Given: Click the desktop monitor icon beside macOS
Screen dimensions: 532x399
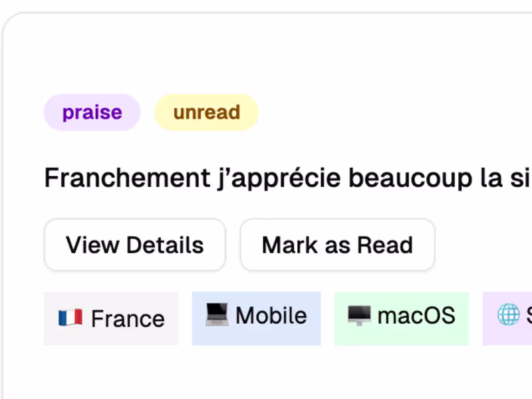Looking at the screenshot, I should (x=359, y=314).
